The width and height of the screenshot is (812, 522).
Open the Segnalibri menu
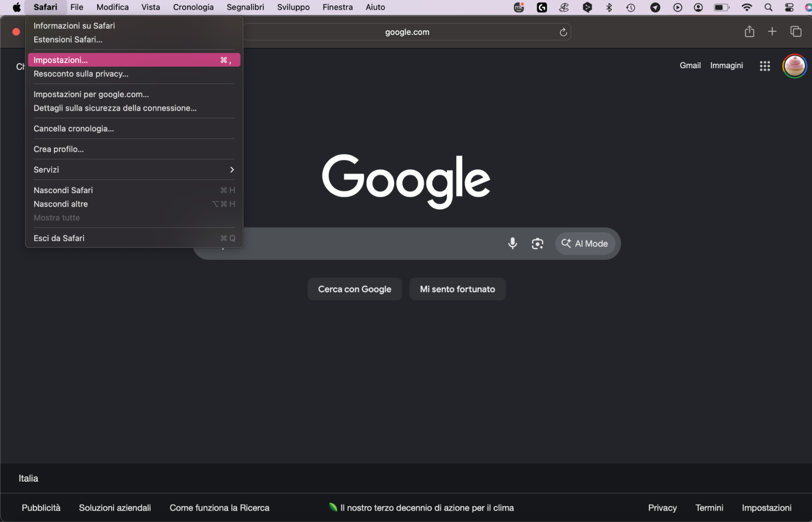[x=245, y=7]
